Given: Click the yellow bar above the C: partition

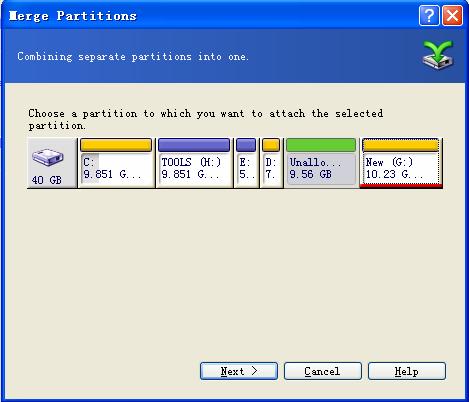Looking at the screenshot, I should pyautogui.click(x=116, y=145).
